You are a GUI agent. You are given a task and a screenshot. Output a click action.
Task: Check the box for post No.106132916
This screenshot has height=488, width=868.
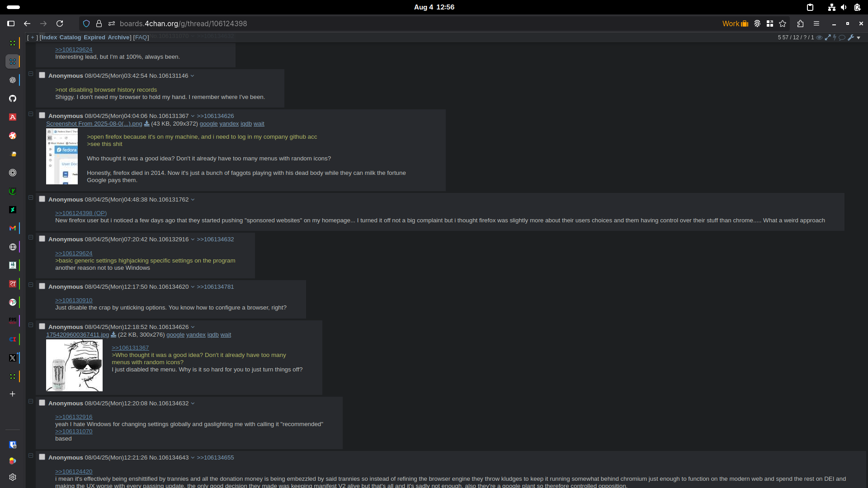tap(42, 239)
